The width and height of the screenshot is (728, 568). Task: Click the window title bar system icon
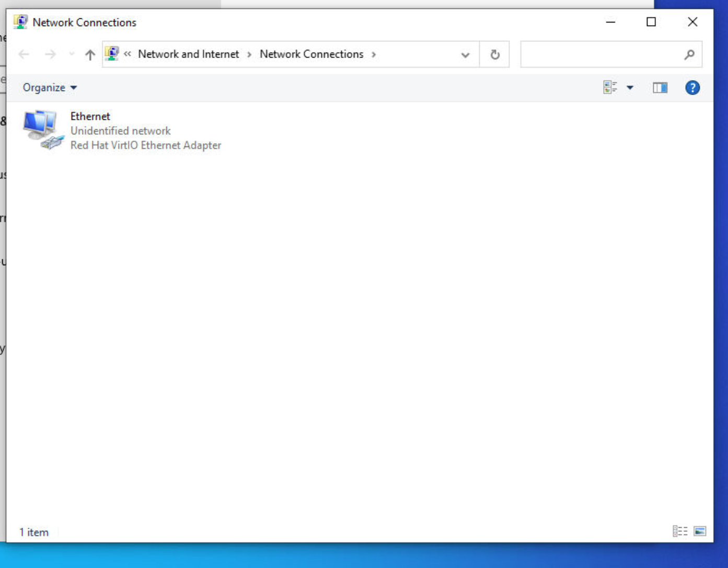pos(20,22)
